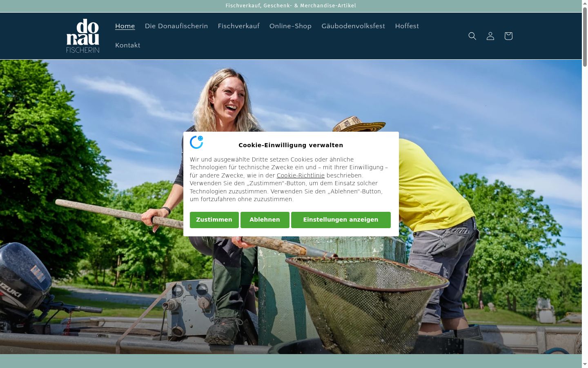The image size is (588, 368).
Task: Click the scrollbar down arrow
Action: 585,364
